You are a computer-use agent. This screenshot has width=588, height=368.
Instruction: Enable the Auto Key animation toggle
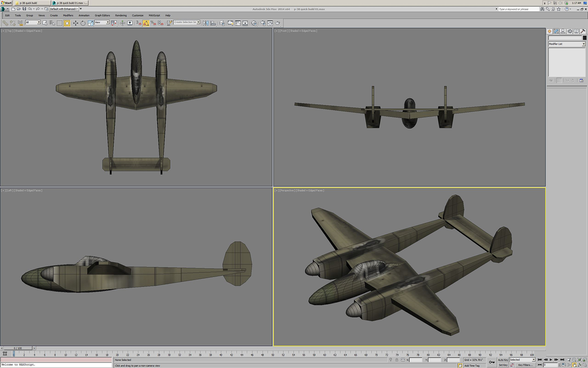(503, 360)
